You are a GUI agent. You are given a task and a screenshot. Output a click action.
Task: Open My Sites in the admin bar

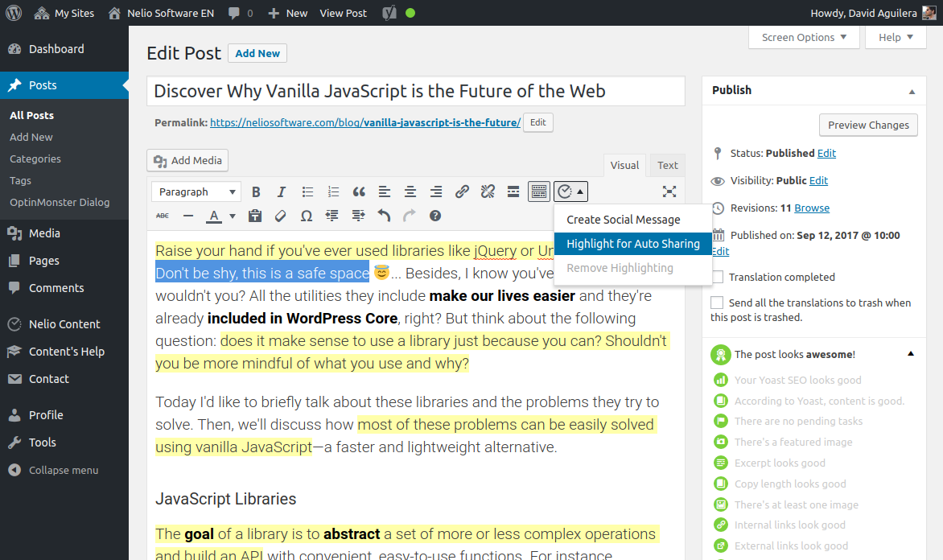tap(64, 13)
